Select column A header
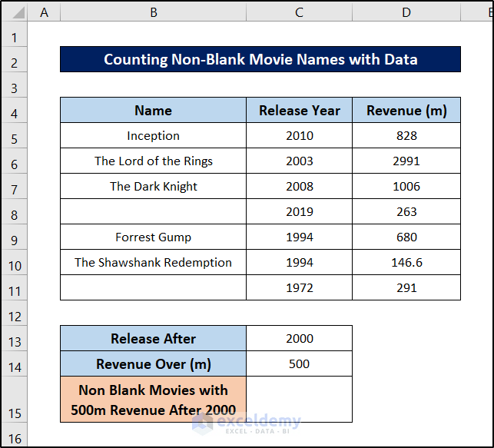Screen dimensions: 494x448 pos(44,12)
